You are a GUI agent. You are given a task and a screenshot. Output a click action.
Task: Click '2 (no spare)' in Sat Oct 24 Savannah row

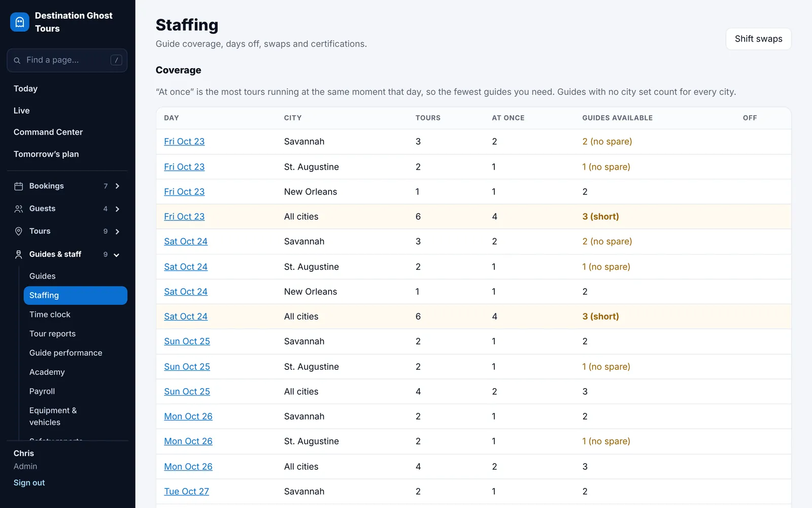pyautogui.click(x=607, y=242)
